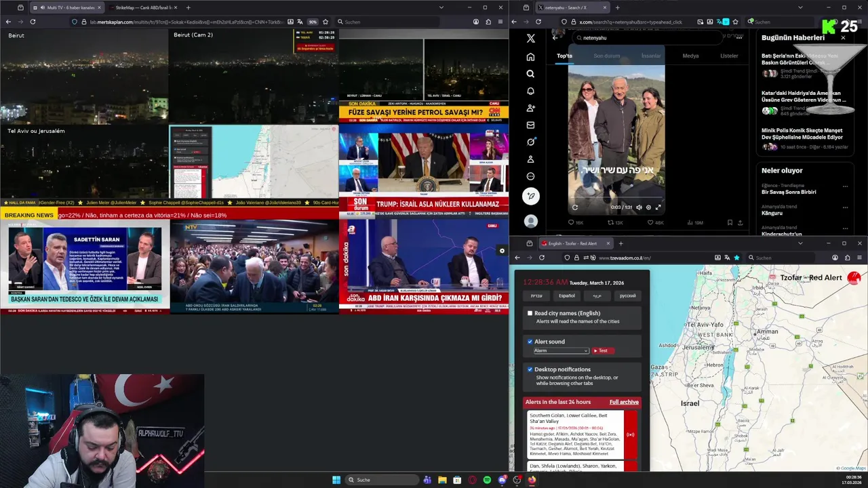Open the follow-people icon in X sidebar
The image size is (868, 488).
pyautogui.click(x=530, y=108)
